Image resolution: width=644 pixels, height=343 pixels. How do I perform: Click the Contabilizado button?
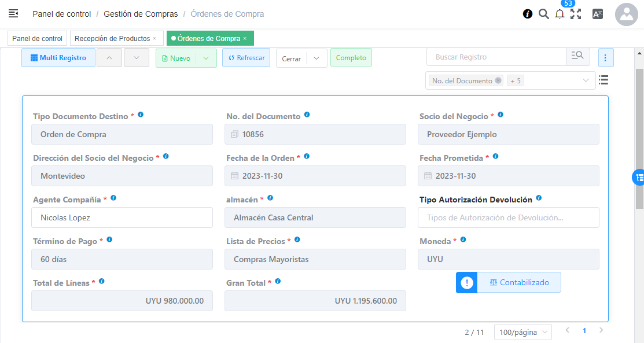(x=518, y=282)
